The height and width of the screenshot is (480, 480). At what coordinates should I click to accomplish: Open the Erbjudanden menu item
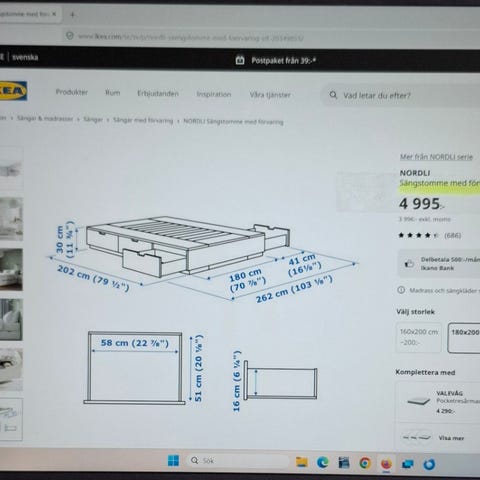click(x=158, y=94)
